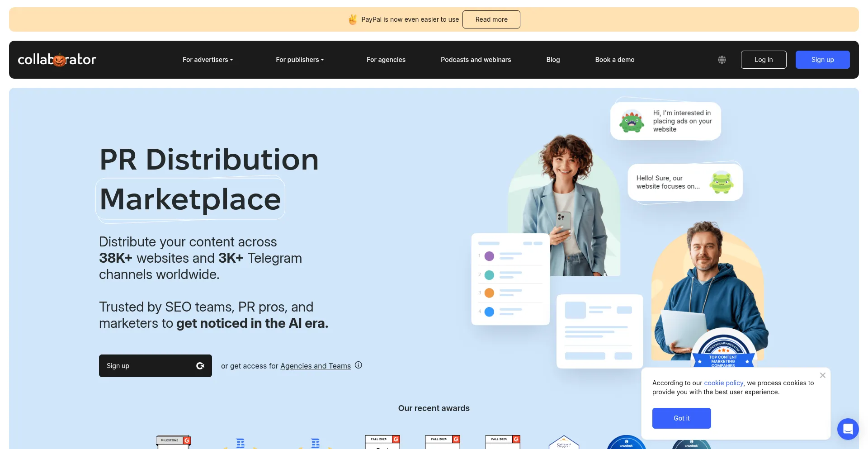This screenshot has height=449, width=868.
Task: Go to Podcasts and webinars
Action: click(476, 60)
